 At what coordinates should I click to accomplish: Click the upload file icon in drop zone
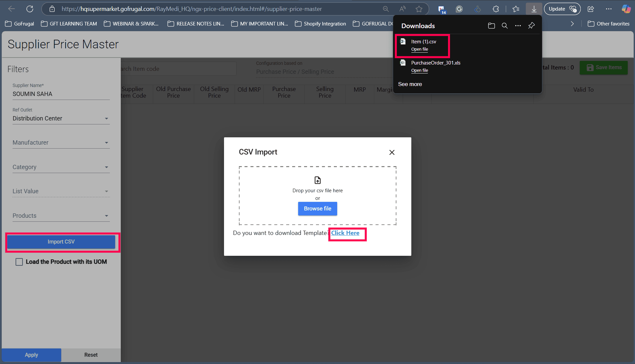pos(318,180)
